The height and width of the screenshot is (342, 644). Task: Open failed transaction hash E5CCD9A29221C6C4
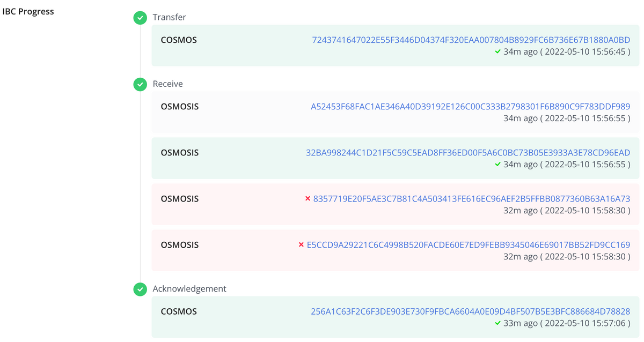[x=469, y=244]
